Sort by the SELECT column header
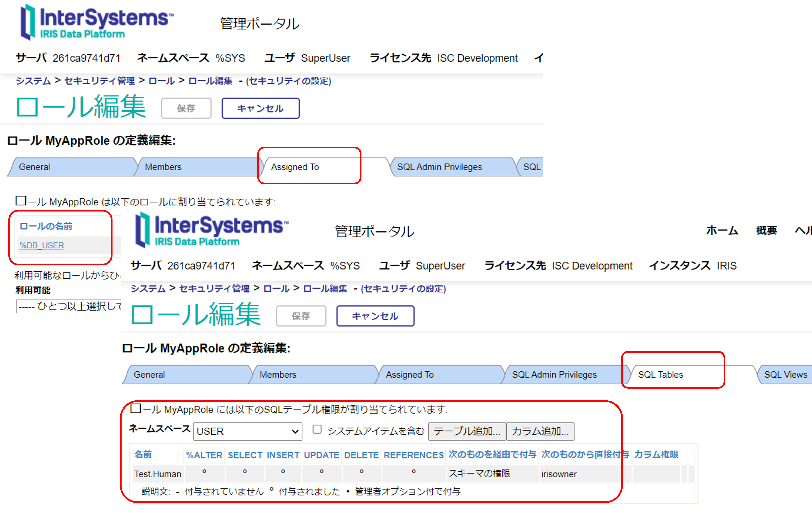The image size is (812, 513). [x=245, y=455]
